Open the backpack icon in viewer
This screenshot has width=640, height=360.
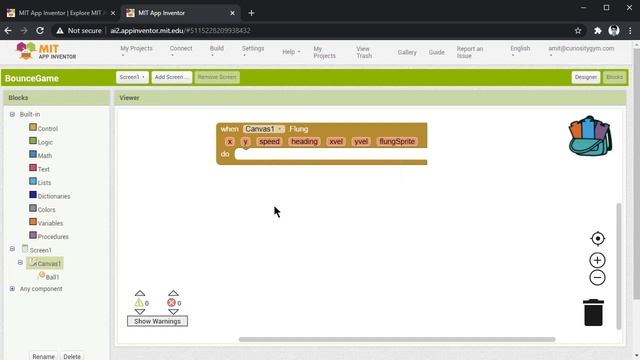(x=590, y=136)
